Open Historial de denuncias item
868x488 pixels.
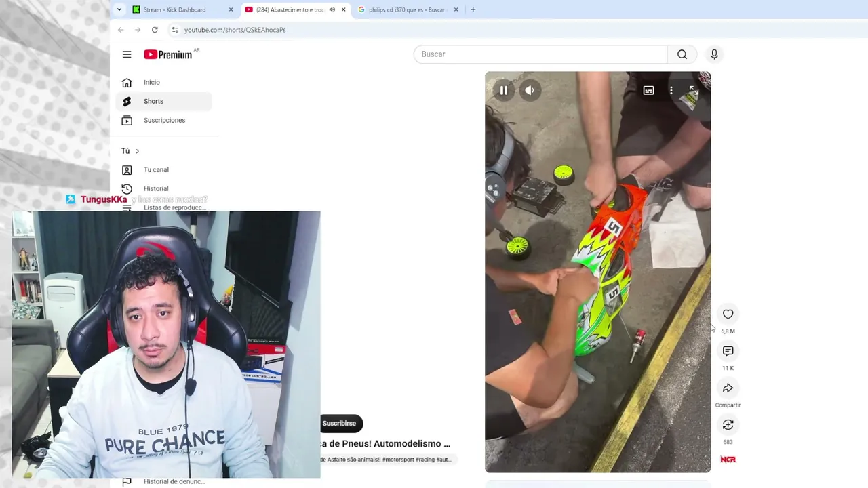174,481
